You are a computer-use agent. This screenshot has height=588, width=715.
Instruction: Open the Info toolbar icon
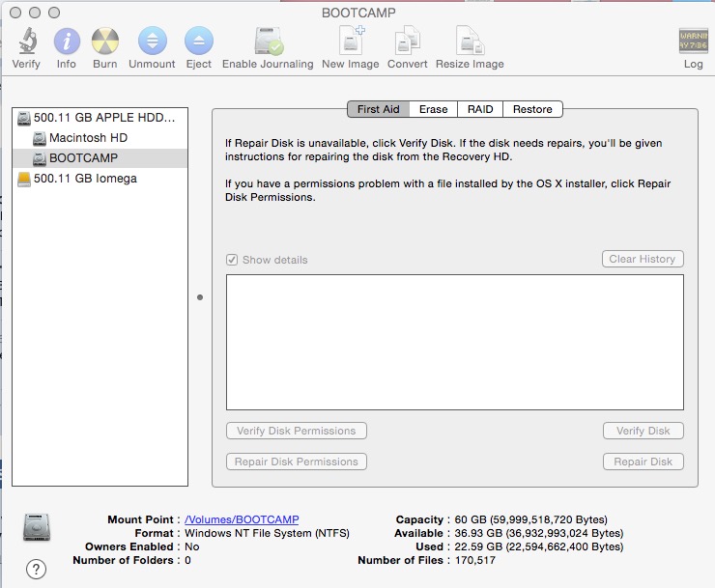[67, 41]
